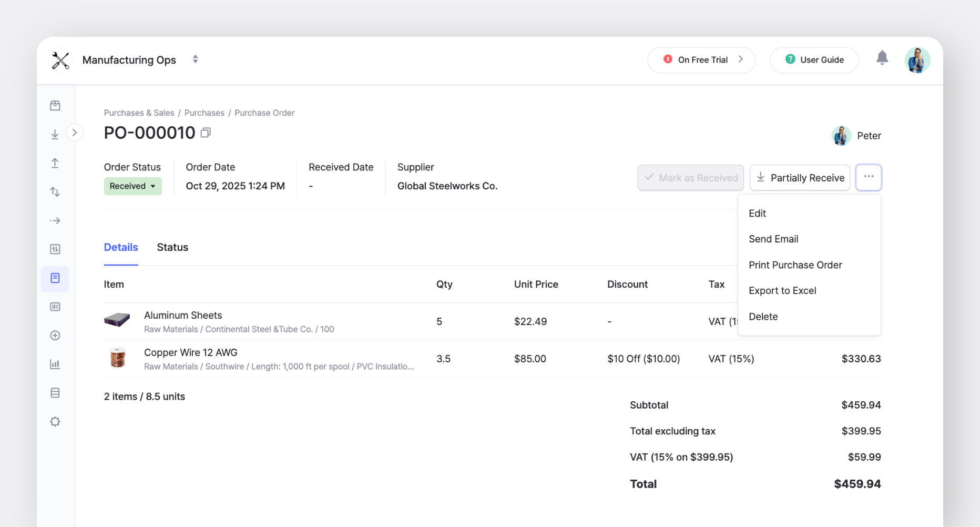Open the Order Status Received dropdown
Viewport: 980px width, 527px height.
pyautogui.click(x=132, y=186)
